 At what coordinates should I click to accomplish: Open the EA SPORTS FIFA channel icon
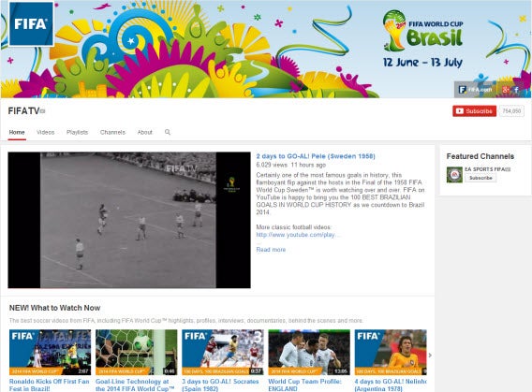(454, 175)
